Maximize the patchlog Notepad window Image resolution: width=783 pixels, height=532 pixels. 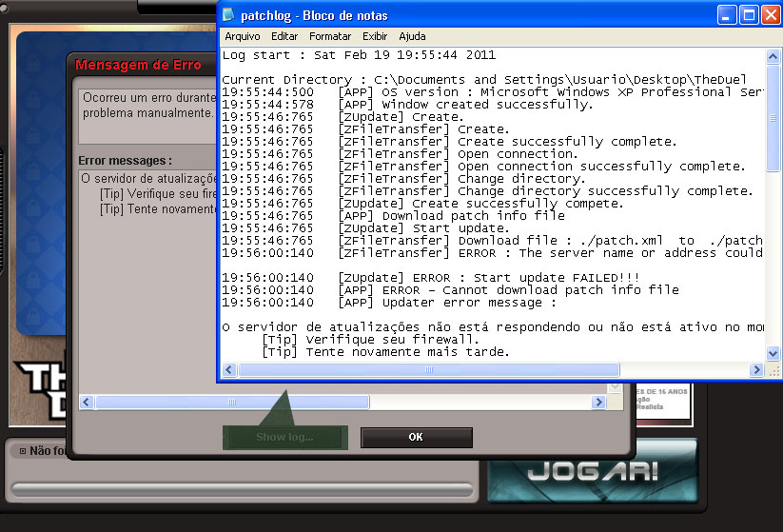(x=749, y=15)
